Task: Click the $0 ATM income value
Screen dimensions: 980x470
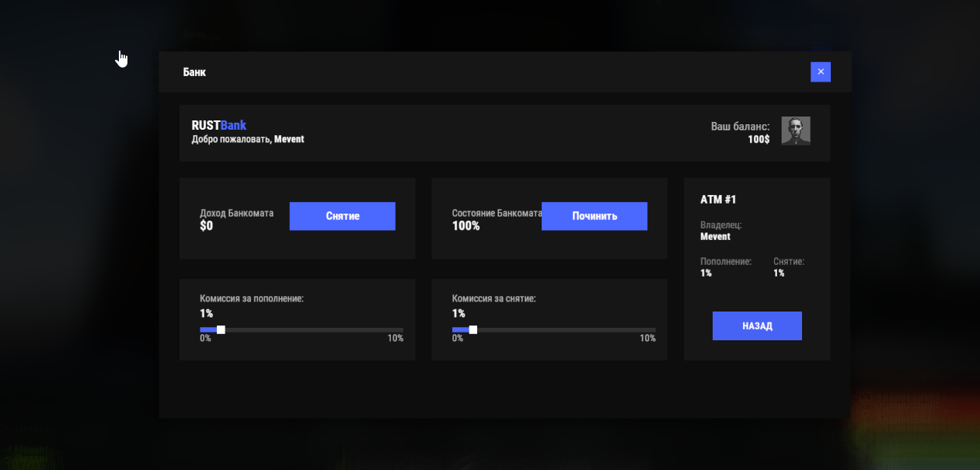Action: (206, 226)
